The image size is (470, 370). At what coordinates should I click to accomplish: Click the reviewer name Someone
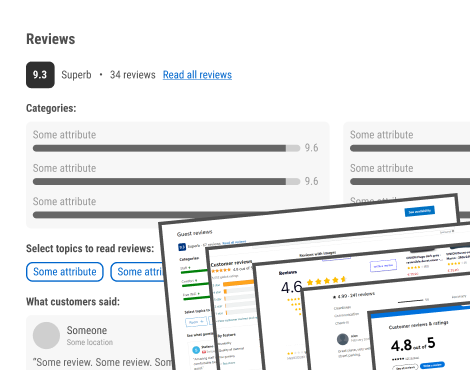[x=87, y=330]
